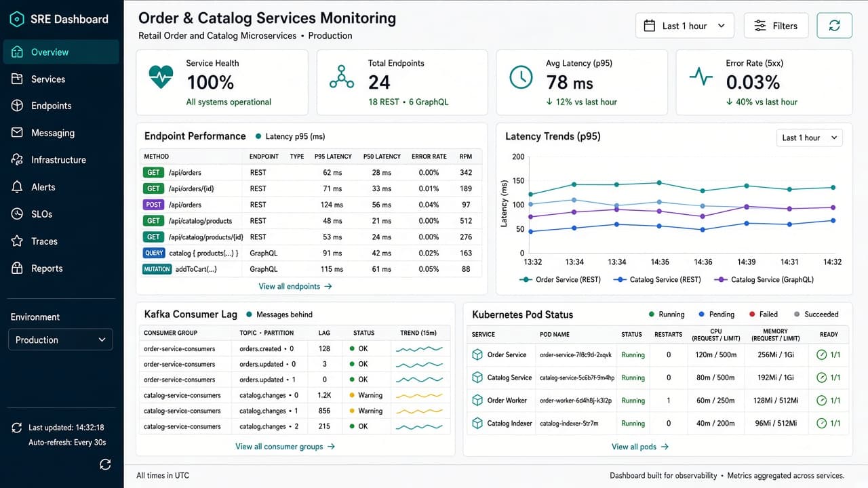Click the Messaging envelope icon
The height and width of the screenshot is (488, 868).
click(18, 133)
